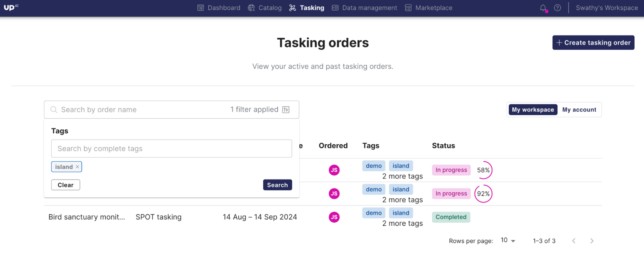644x271 pixels.
Task: Click the SPOT tasking cell
Action: tap(159, 217)
